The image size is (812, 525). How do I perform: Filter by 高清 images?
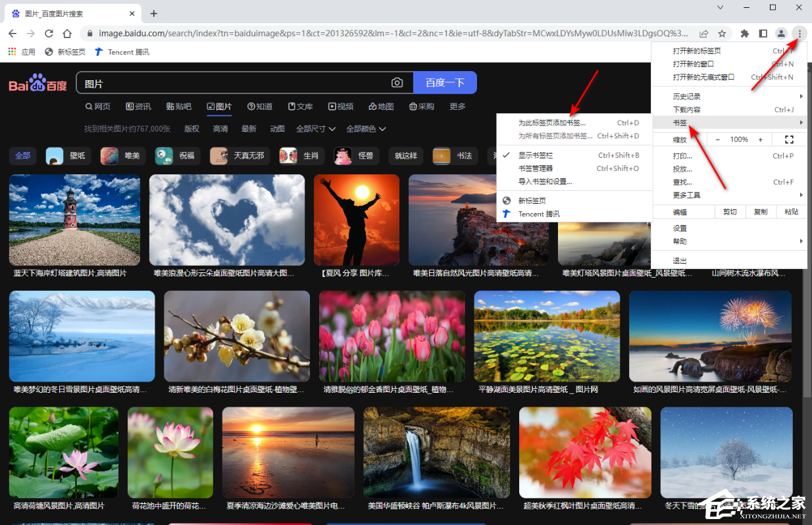click(x=220, y=129)
